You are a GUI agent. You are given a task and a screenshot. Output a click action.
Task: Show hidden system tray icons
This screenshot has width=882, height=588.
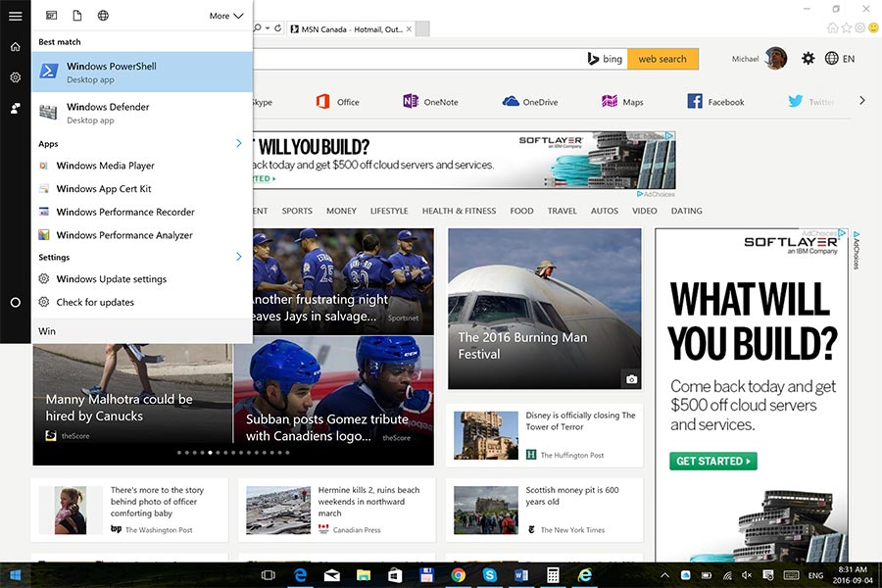(664, 575)
